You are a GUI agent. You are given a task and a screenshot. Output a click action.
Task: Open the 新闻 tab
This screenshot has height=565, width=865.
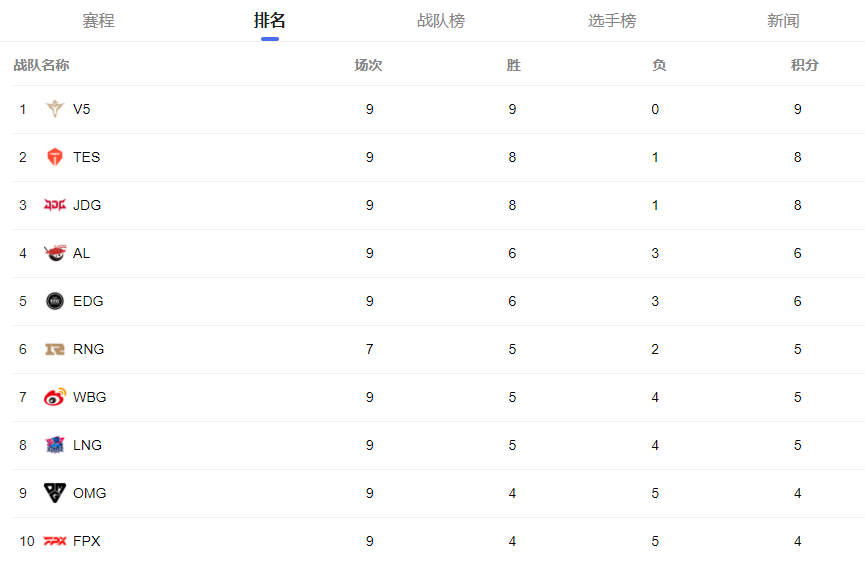point(783,21)
